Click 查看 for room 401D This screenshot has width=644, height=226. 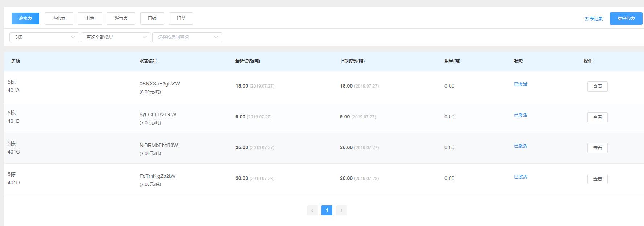pyautogui.click(x=597, y=179)
